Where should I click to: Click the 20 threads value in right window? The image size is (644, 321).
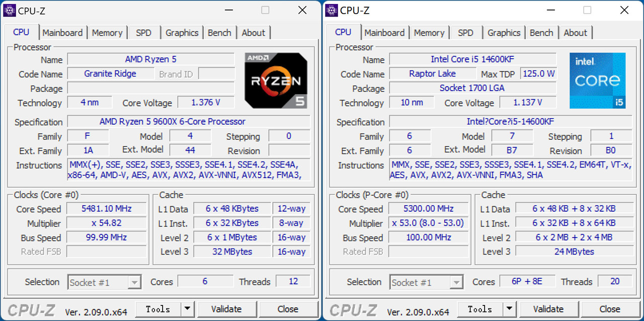615,281
